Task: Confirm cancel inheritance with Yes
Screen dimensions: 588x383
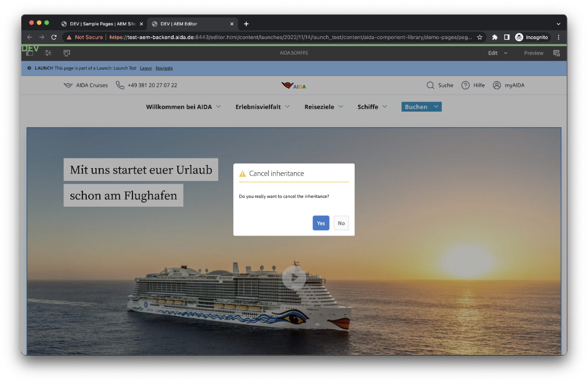Action: point(321,223)
